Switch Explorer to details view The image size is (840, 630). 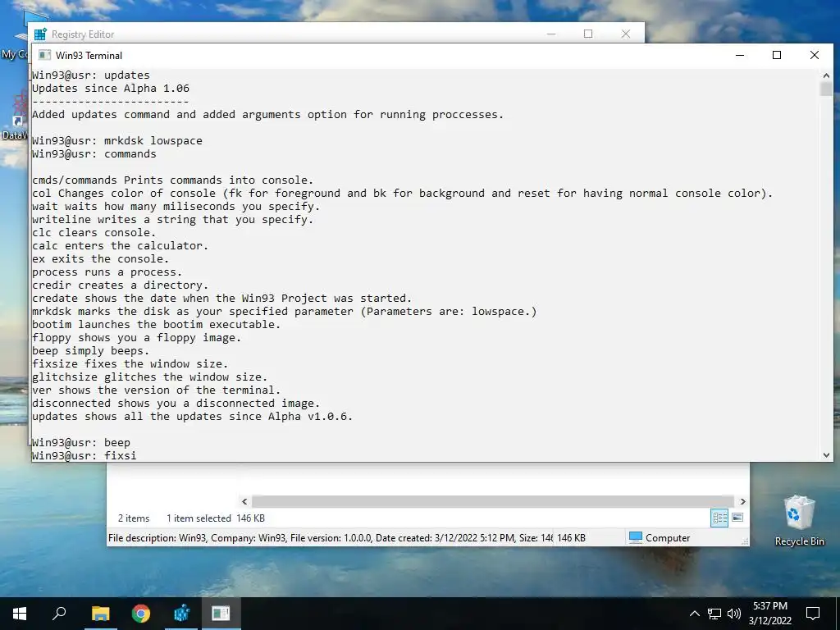coord(719,518)
